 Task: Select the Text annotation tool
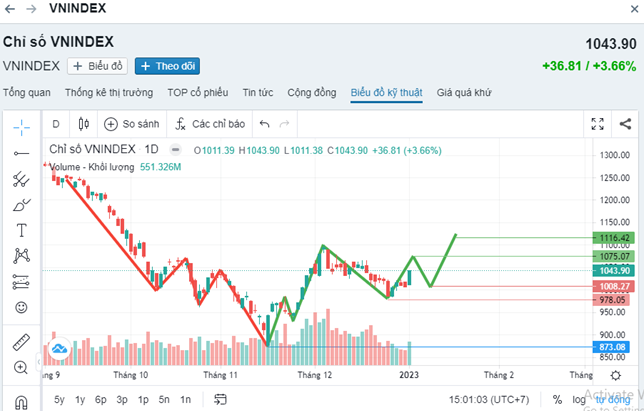point(21,230)
